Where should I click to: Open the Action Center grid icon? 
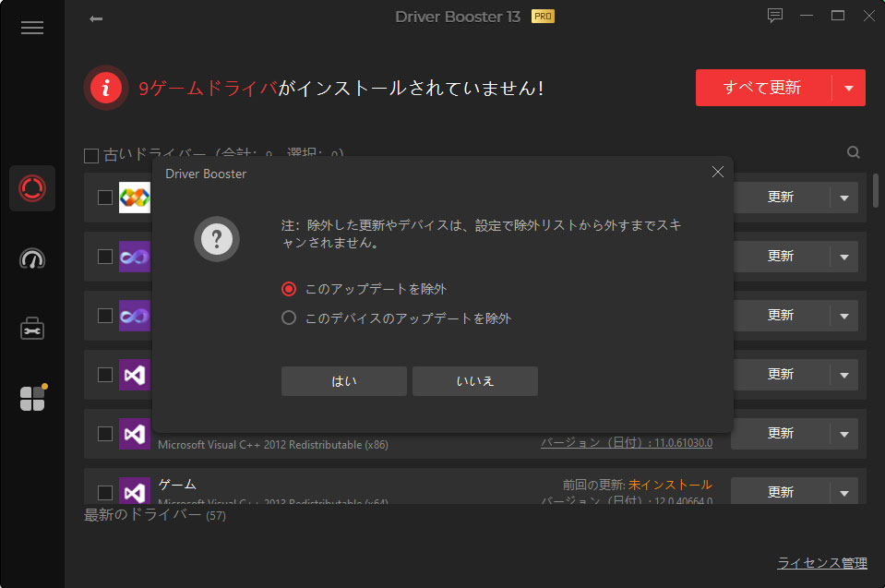click(32, 398)
